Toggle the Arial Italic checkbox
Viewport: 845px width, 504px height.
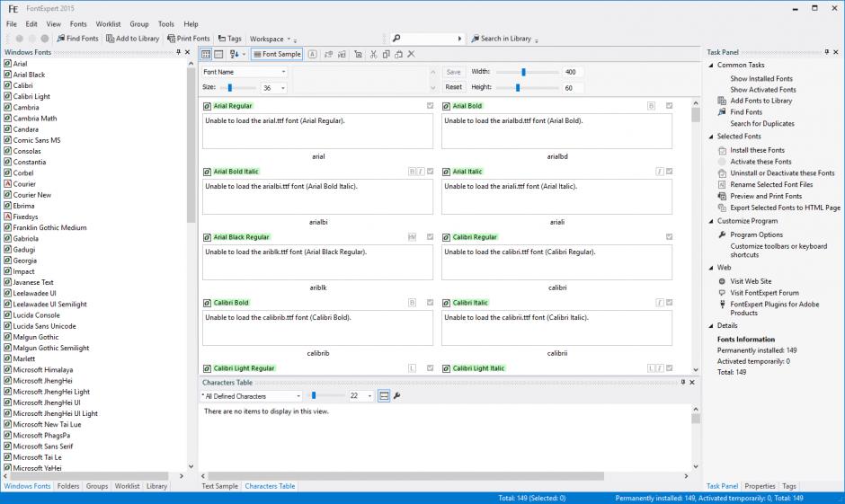[670, 172]
